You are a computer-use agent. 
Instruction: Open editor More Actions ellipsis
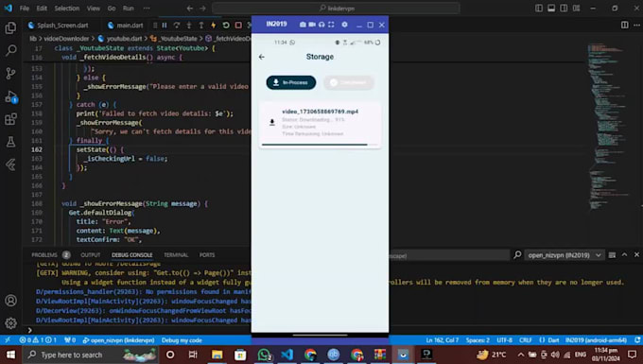tap(636, 25)
